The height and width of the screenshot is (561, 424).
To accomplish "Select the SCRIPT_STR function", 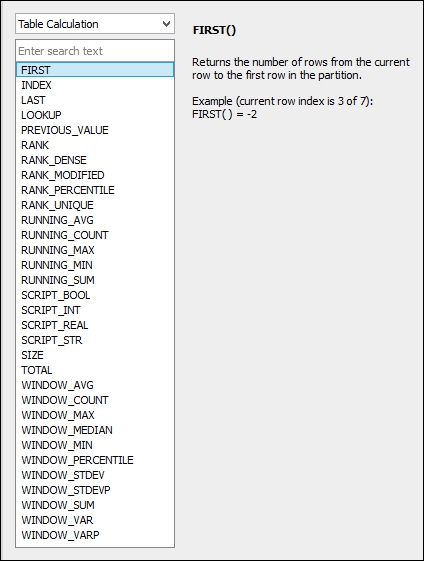I will 95,340.
